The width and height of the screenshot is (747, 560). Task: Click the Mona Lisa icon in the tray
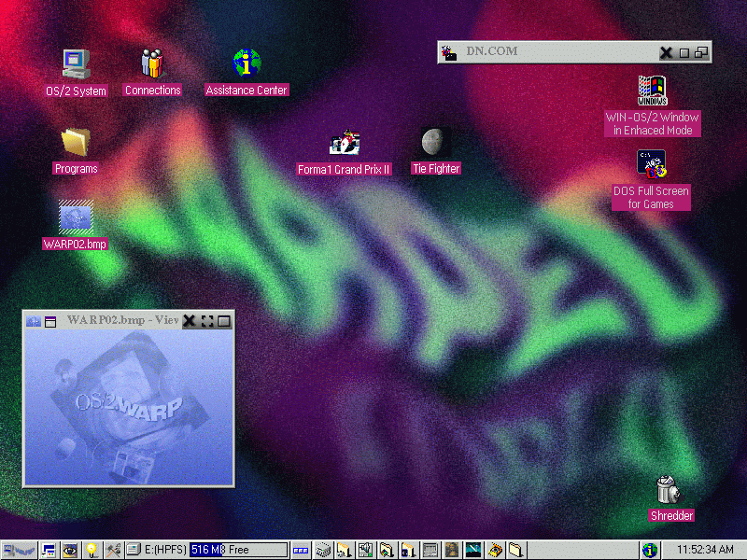452,551
